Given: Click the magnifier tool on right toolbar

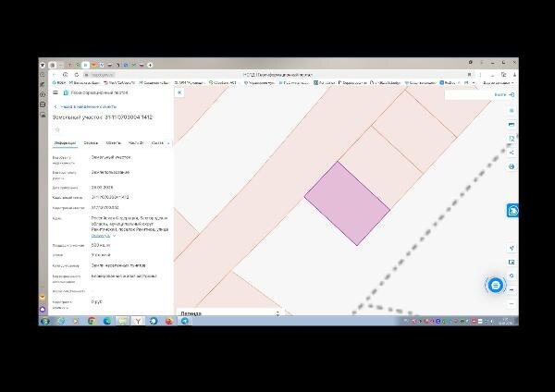Looking at the screenshot, I should click(x=512, y=276).
